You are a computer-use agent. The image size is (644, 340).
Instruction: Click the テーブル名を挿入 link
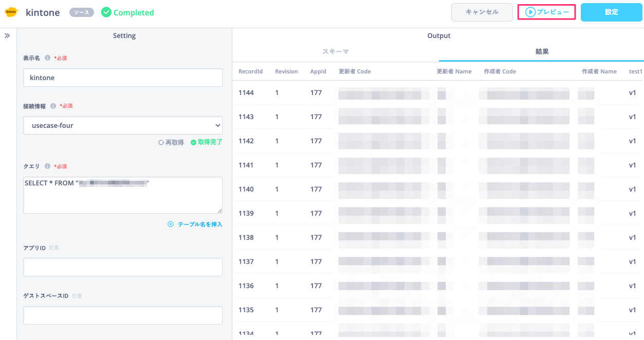pos(200,224)
